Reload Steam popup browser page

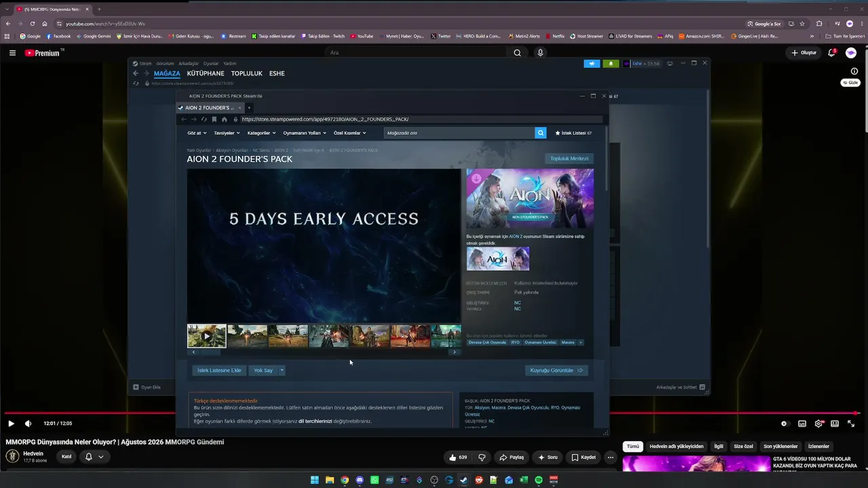(x=203, y=119)
